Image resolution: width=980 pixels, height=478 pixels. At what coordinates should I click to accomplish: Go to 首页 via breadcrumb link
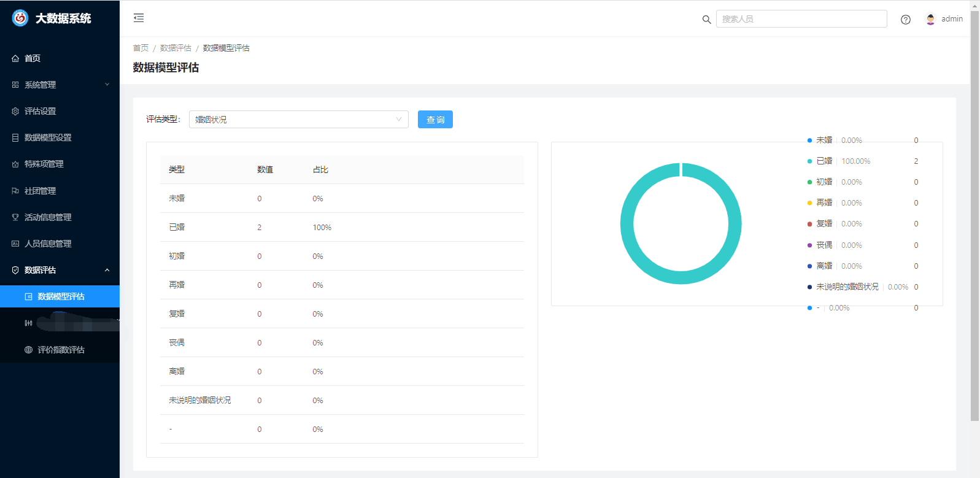(x=141, y=48)
